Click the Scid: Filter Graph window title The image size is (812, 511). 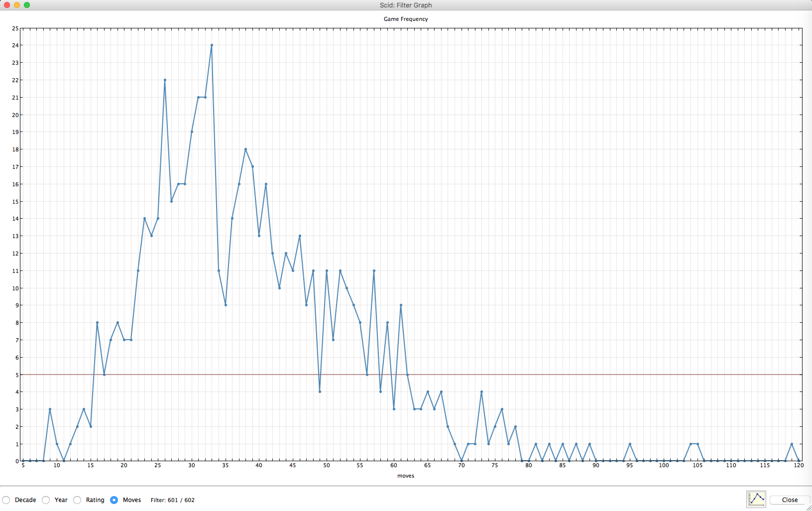click(x=406, y=5)
